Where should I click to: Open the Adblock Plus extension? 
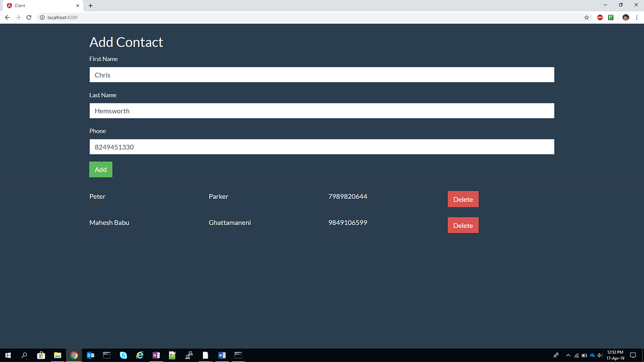click(599, 17)
